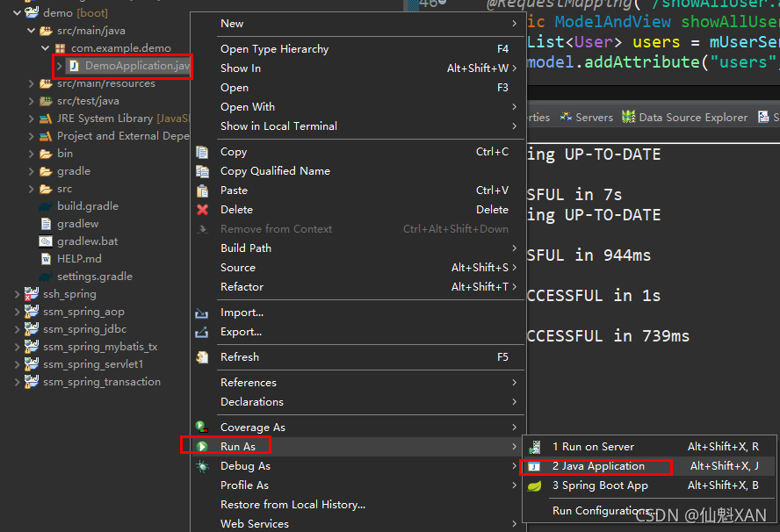This screenshot has height=532, width=780.
Task: Select Show in Local Terminal
Action: point(357,126)
